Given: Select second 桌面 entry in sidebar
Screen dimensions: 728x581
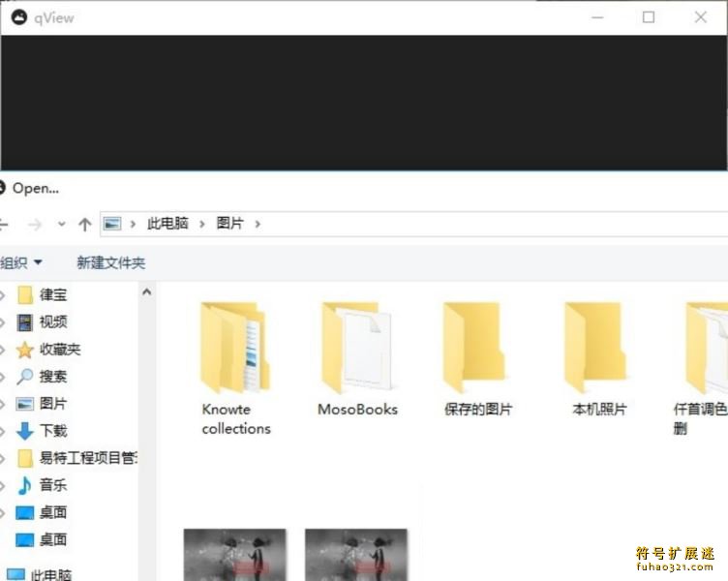Looking at the screenshot, I should (53, 539).
